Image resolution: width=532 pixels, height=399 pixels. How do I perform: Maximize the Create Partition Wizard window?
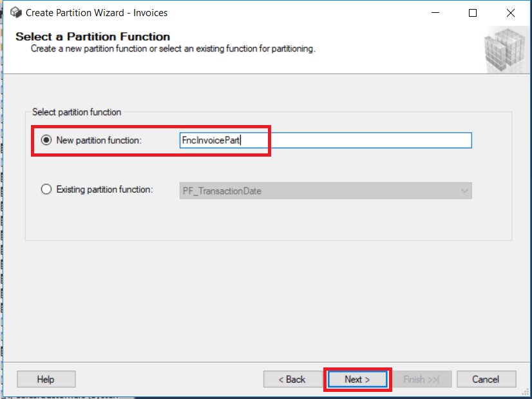(x=473, y=12)
